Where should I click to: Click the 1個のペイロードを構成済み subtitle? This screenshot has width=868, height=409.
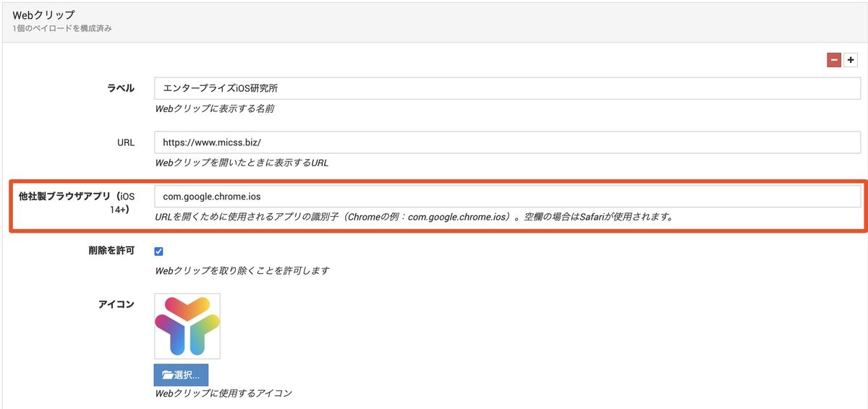click(x=62, y=29)
